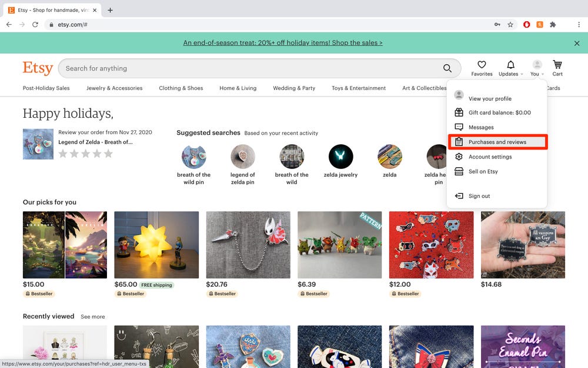Reload the page in browser
588x368 pixels.
pos(35,25)
